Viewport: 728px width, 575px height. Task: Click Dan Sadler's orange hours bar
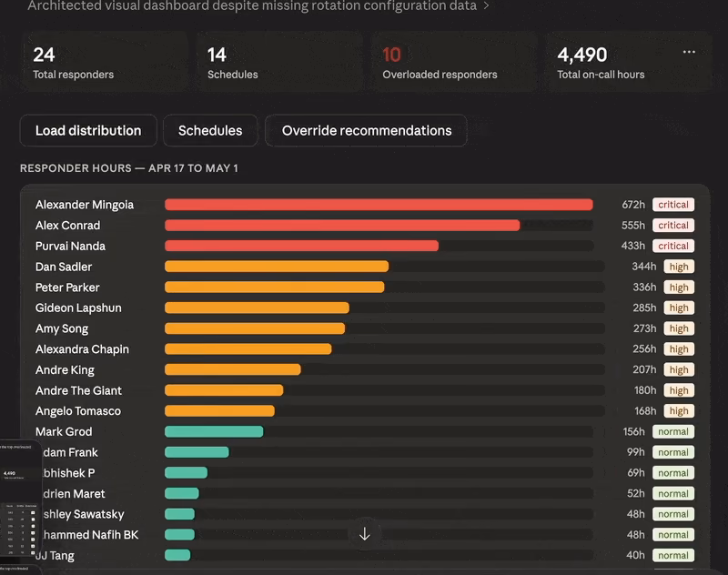pos(277,267)
